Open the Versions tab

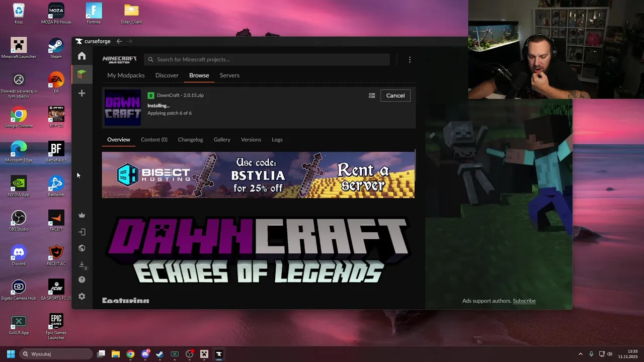251,140
